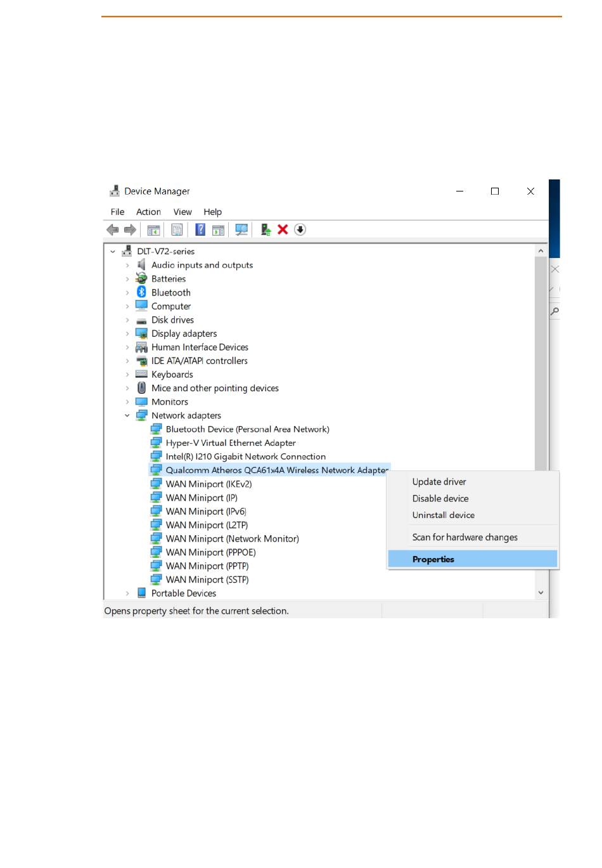Viewport: 602px width, 868px height.
Task: Minimize the Device Manager window
Action: coord(459,191)
